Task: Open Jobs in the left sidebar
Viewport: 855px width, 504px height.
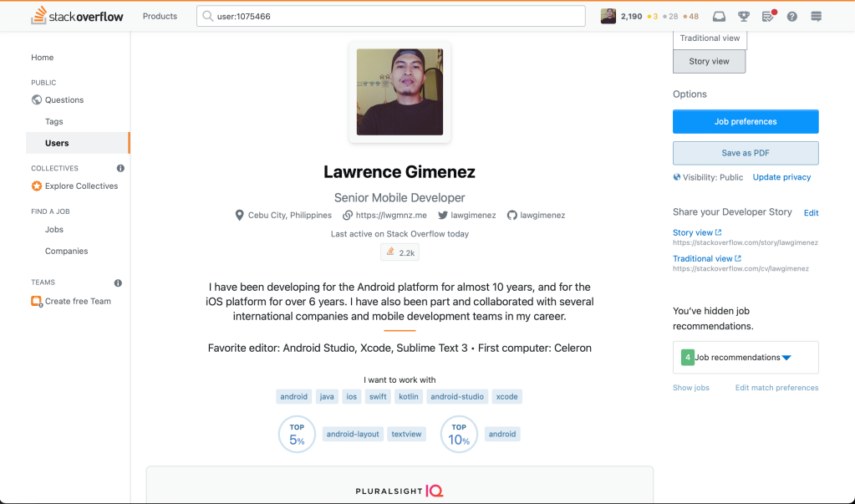Action: coord(54,229)
